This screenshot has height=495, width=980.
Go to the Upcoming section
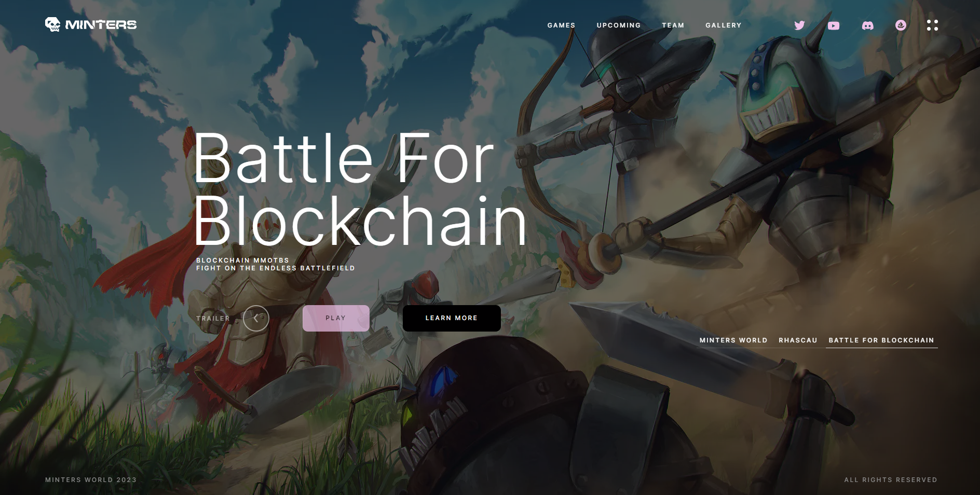pos(619,25)
